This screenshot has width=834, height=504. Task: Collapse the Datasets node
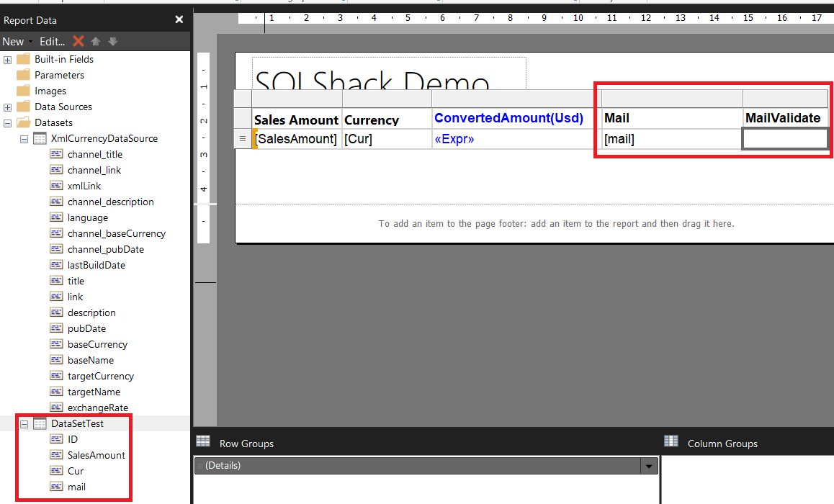point(7,123)
